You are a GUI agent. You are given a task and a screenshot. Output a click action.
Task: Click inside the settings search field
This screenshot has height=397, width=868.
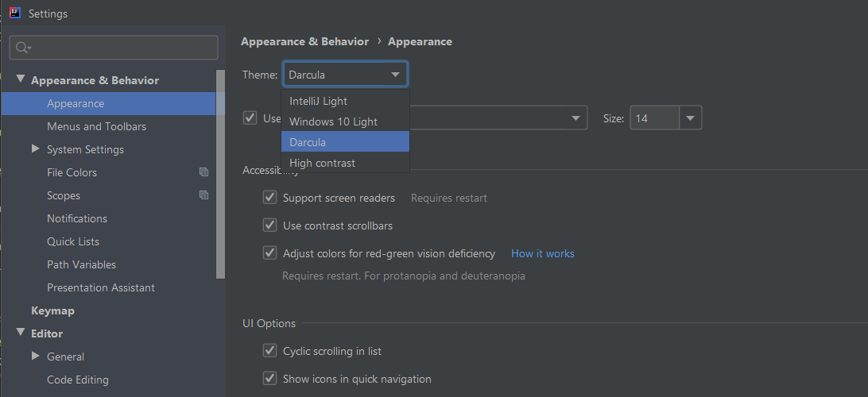click(114, 48)
